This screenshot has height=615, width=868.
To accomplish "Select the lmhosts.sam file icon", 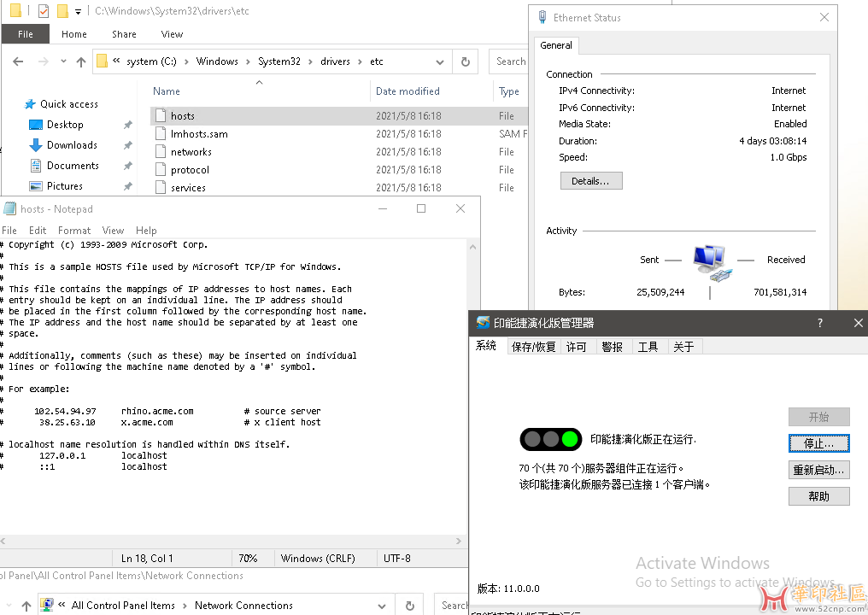I will 161,133.
